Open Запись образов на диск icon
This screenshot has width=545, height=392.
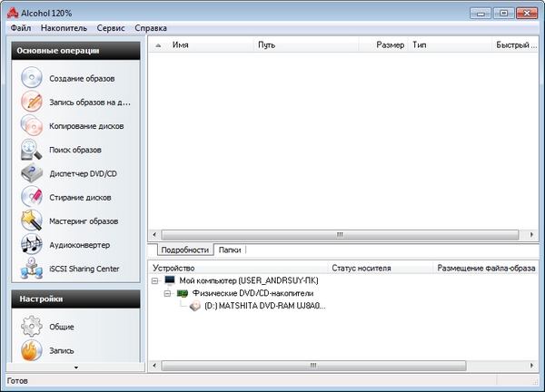pyautogui.click(x=32, y=102)
